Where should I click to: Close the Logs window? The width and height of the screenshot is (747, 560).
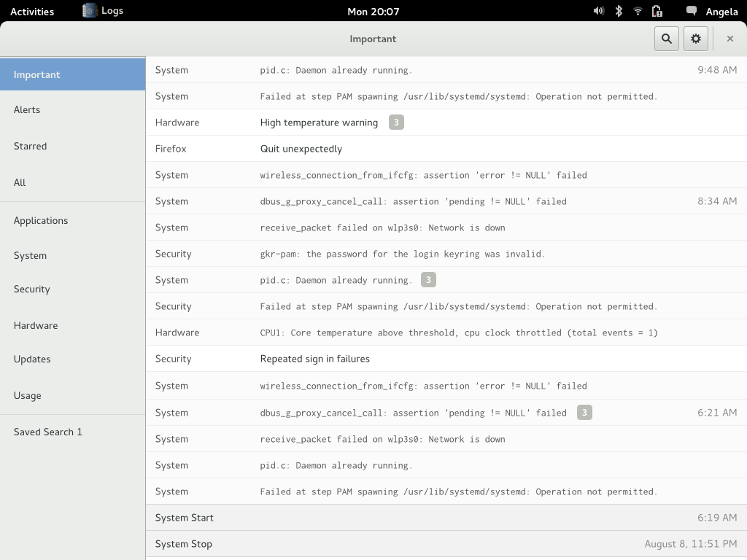(x=729, y=39)
